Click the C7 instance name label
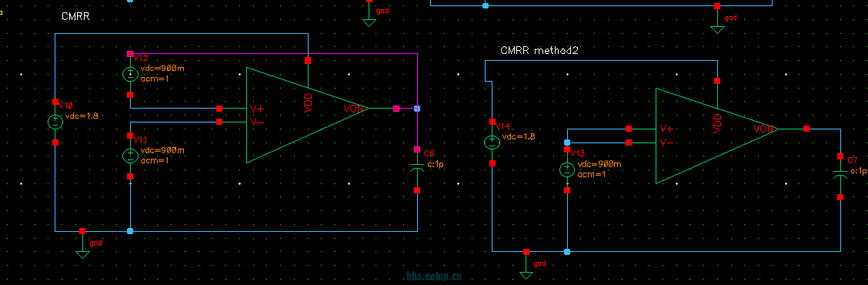 [x=853, y=160]
